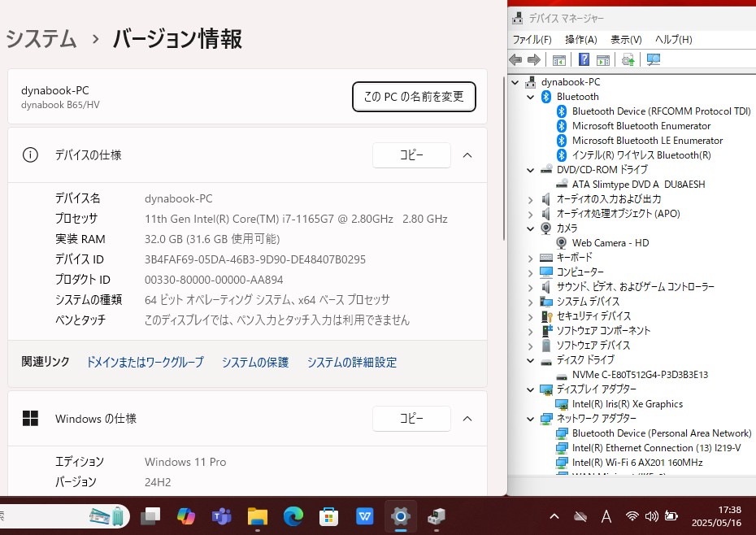Copy Windows specs with the コピー button
This screenshot has width=756, height=535.
411,419
